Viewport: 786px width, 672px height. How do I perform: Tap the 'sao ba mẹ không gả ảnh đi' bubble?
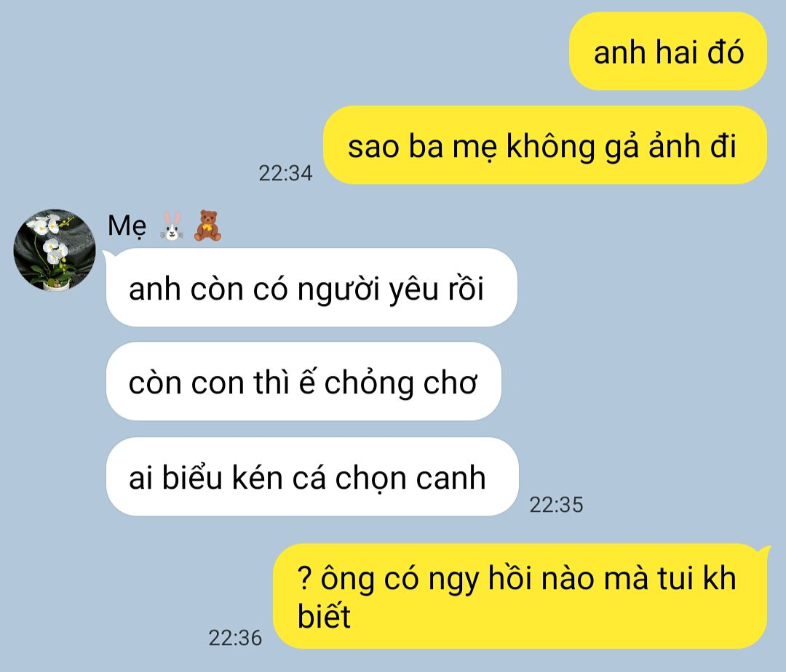(x=545, y=145)
